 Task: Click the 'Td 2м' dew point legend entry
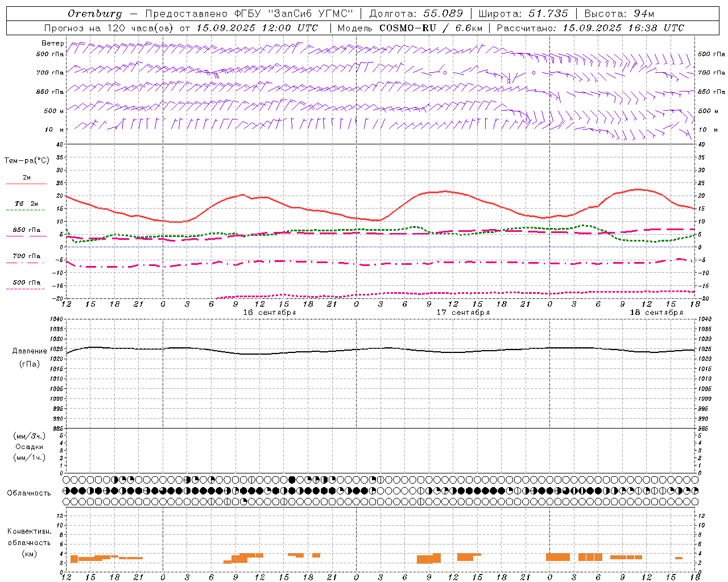pyautogui.click(x=27, y=203)
